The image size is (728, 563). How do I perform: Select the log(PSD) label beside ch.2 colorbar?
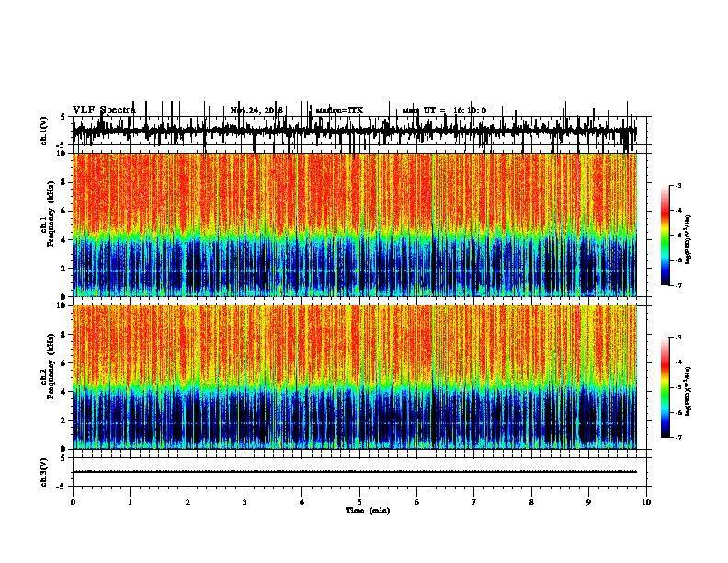coord(688,391)
